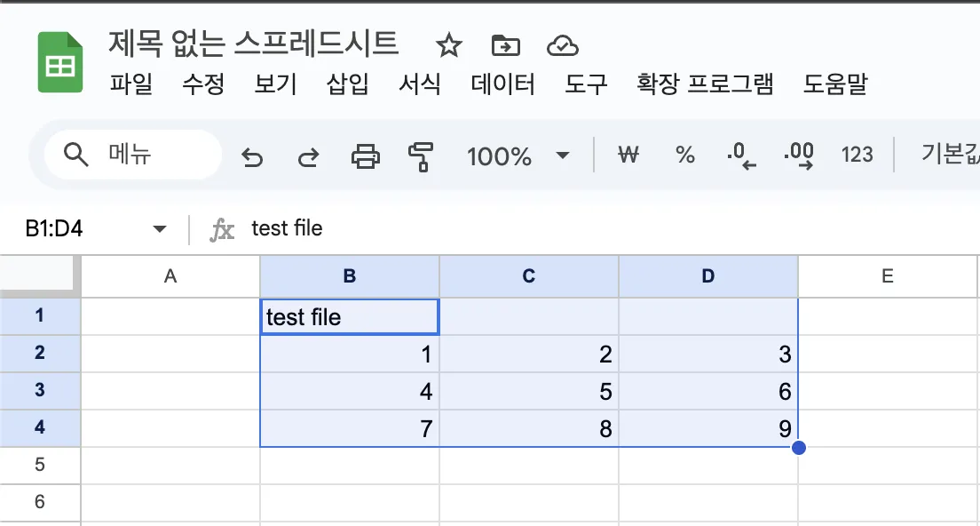The image size is (980, 526).
Task: Click the Redo icon
Action: coord(309,154)
